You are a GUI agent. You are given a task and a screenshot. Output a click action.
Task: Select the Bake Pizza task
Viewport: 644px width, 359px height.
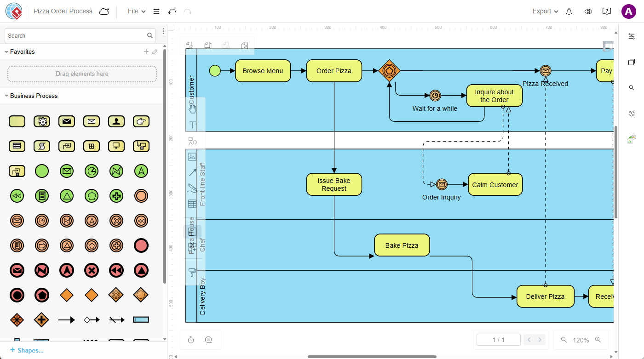402,245
